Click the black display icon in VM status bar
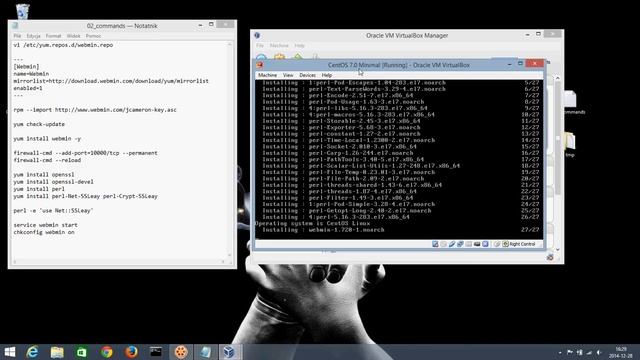The image size is (640, 360). point(477,244)
